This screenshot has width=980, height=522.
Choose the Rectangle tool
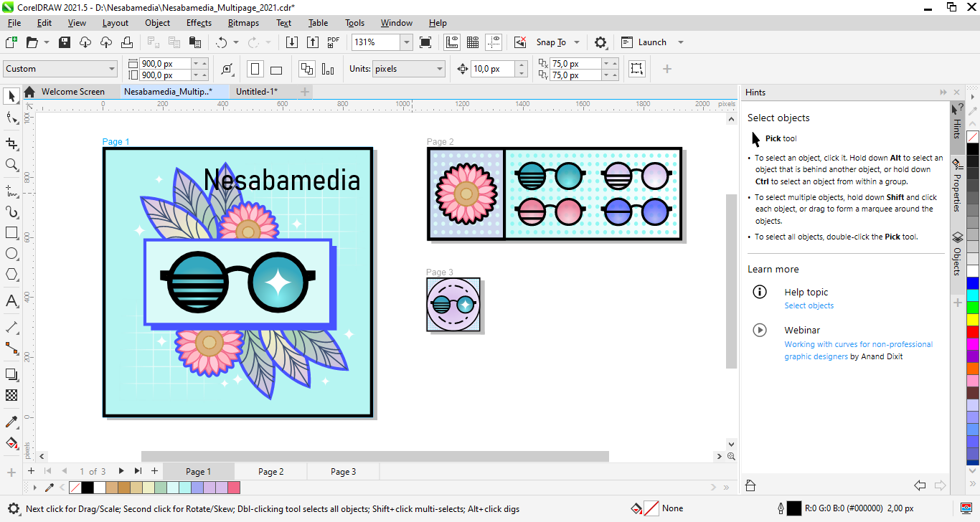pos(11,233)
